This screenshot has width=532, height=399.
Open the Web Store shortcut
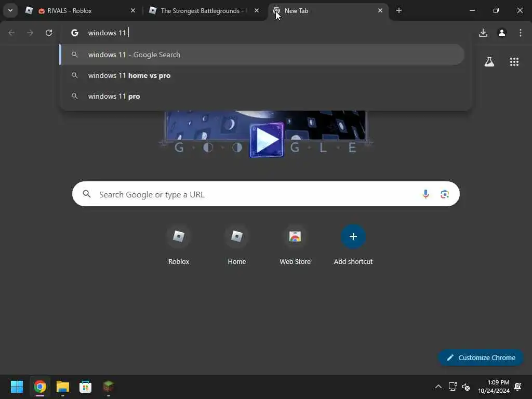(x=295, y=245)
